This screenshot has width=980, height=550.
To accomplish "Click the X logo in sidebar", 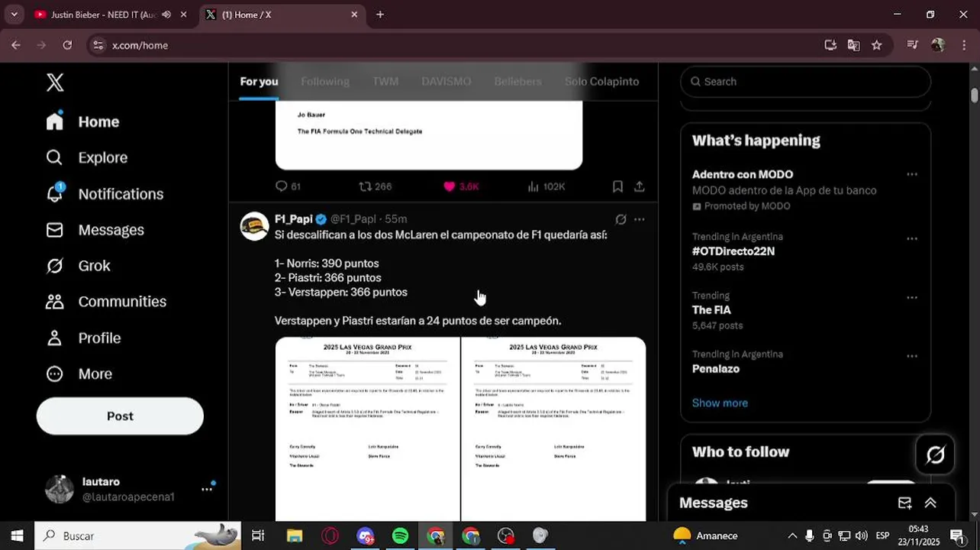I will coord(55,82).
